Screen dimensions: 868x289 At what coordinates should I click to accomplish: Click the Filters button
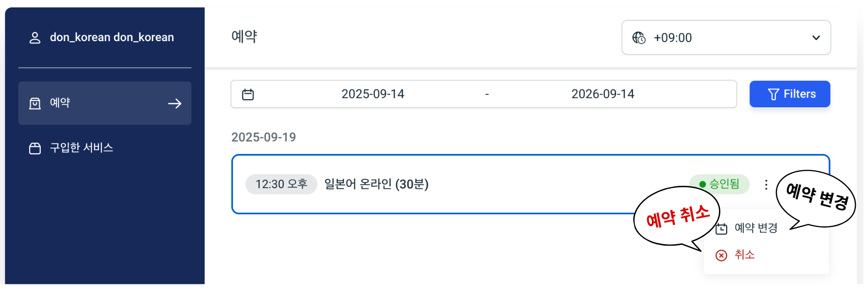tap(790, 94)
